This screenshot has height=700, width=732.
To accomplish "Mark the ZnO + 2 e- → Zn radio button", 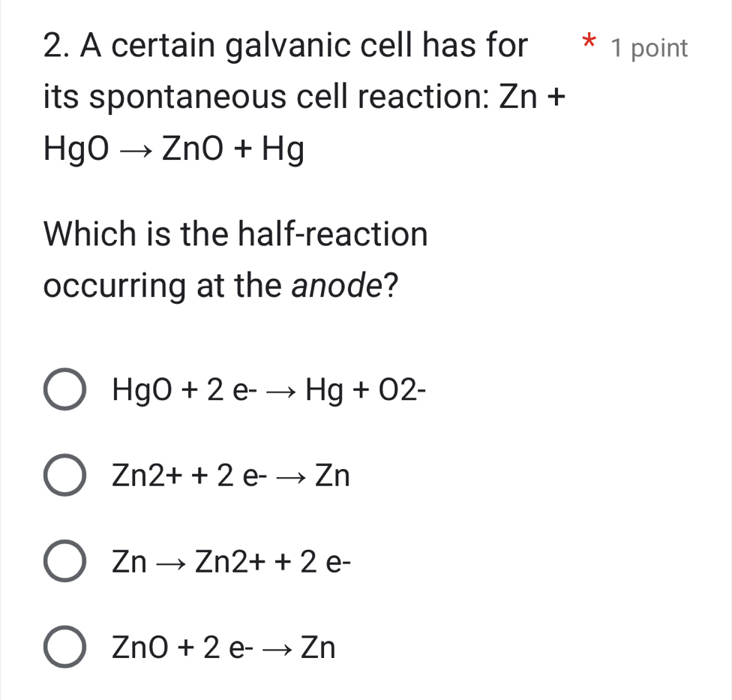I will coord(64,646).
